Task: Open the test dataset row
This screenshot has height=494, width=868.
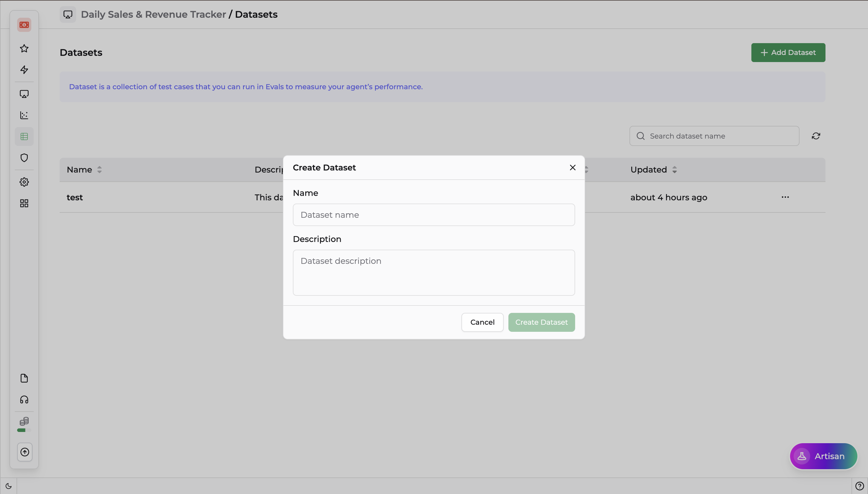Action: [442, 197]
